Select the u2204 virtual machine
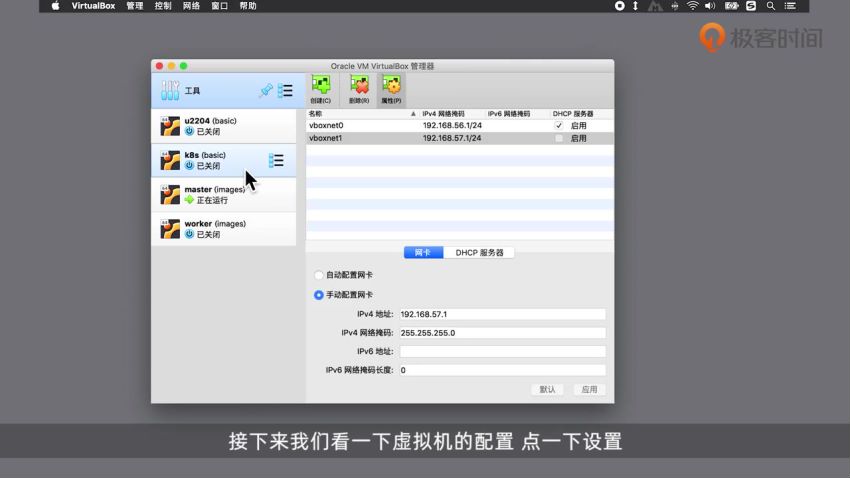 click(224, 126)
